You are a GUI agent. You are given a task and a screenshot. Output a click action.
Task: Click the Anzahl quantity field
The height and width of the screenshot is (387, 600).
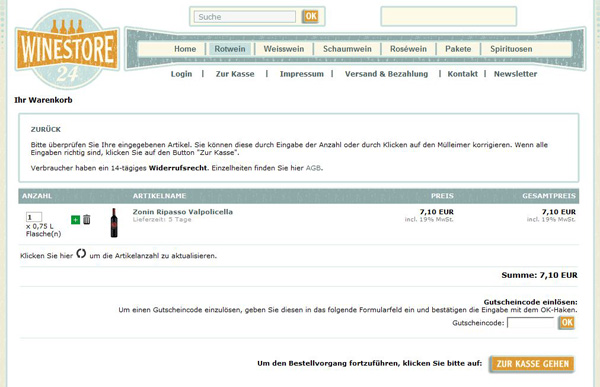click(34, 217)
